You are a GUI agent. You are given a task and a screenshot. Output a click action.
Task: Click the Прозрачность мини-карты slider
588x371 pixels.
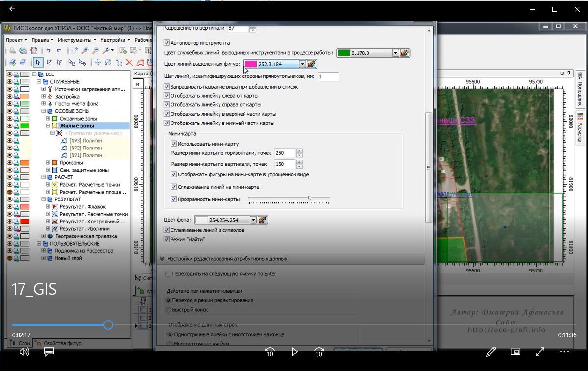[289, 199]
